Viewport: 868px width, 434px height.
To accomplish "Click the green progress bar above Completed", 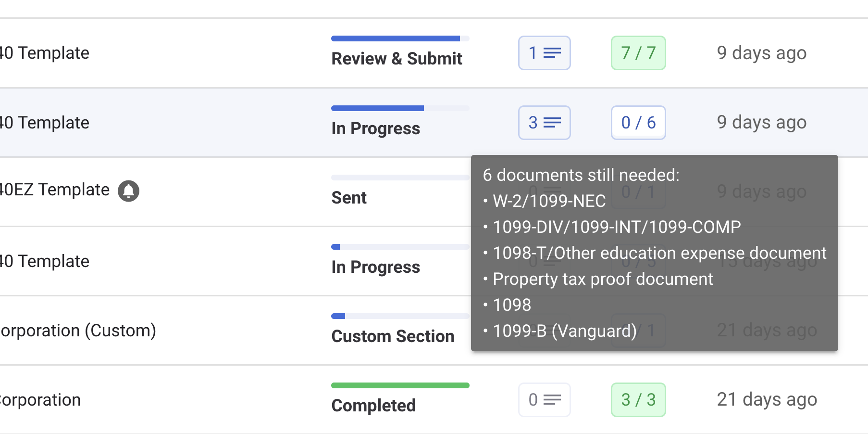I will tap(400, 385).
